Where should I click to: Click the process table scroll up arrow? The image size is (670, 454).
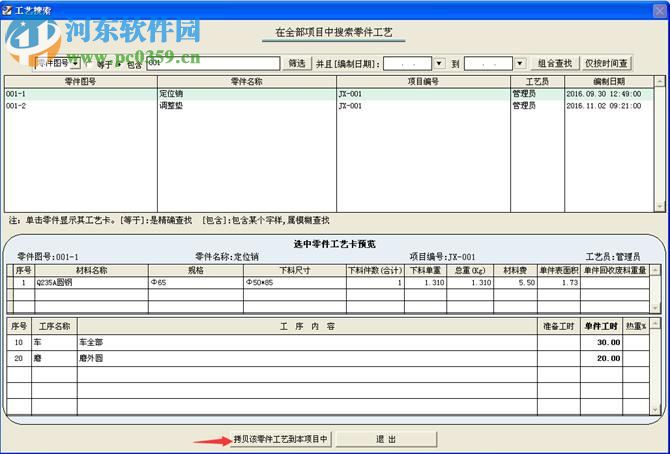pyautogui.click(x=655, y=324)
